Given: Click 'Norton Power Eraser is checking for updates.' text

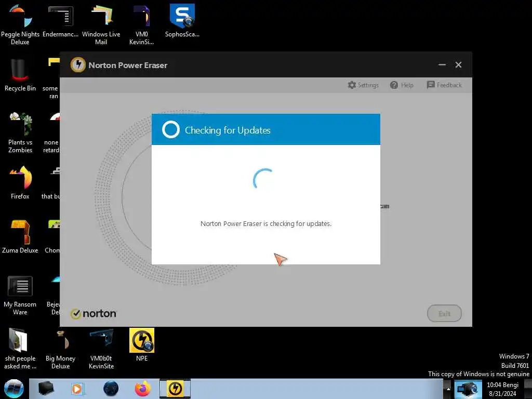Looking at the screenshot, I should [x=265, y=223].
